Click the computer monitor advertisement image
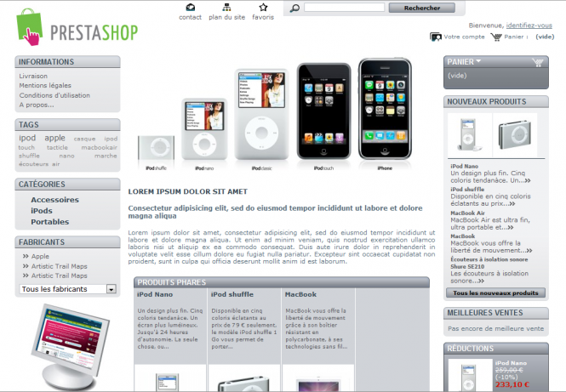 tap(70, 347)
